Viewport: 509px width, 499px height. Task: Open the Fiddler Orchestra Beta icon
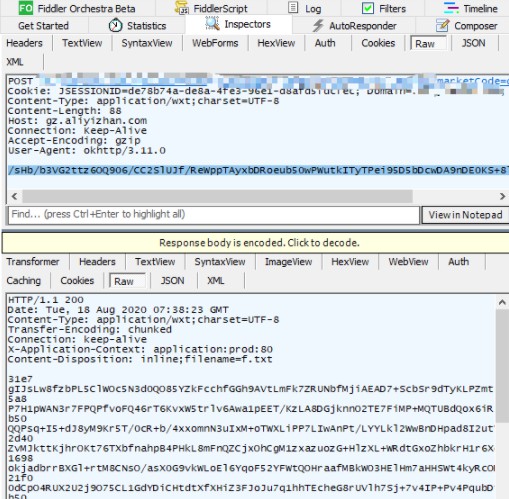[x=26, y=8]
